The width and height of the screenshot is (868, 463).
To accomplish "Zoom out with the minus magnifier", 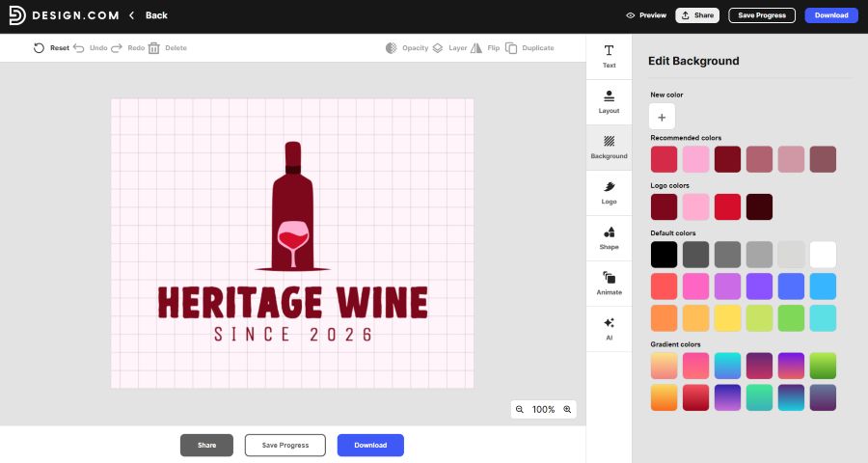I will pos(519,409).
